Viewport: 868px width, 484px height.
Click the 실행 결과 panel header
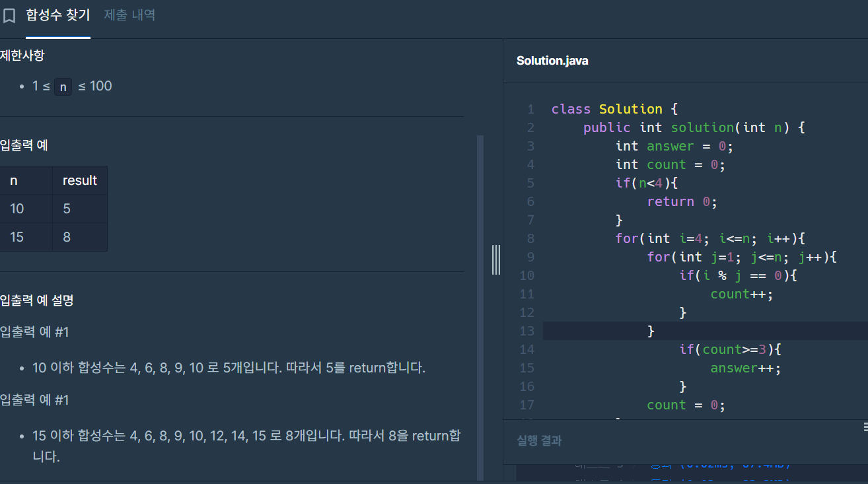pyautogui.click(x=539, y=440)
